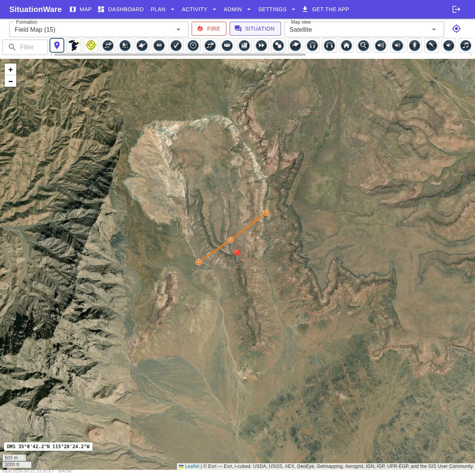Image resolution: width=475 pixels, height=476 pixels.
Task: Click the curved share arrow icon
Action: pyautogui.click(x=295, y=46)
